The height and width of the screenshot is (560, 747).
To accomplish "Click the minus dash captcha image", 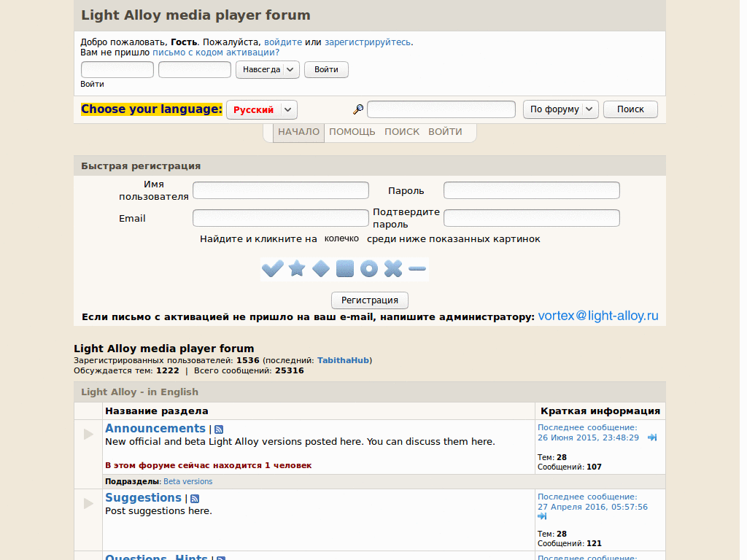I will [x=417, y=268].
